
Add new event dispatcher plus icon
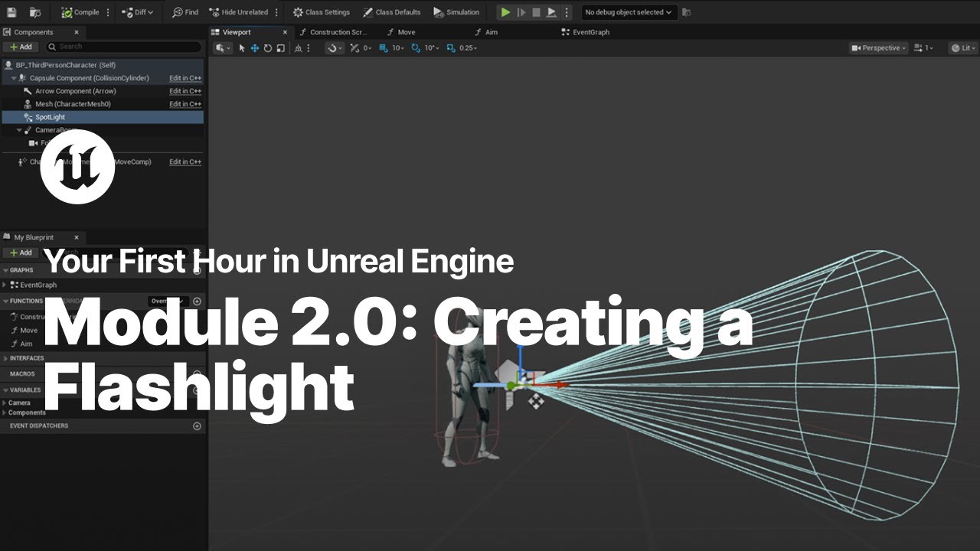pos(197,426)
